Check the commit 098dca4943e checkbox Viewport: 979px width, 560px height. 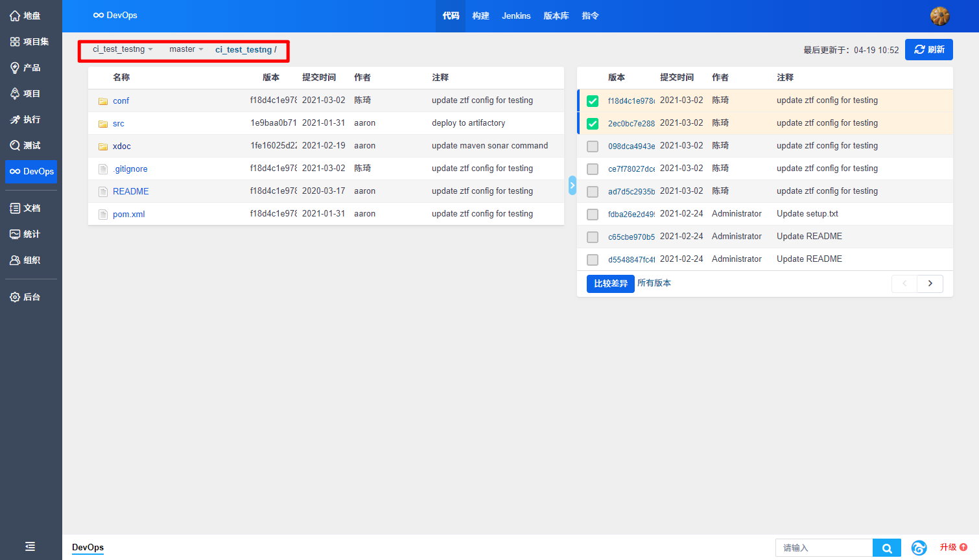593,146
